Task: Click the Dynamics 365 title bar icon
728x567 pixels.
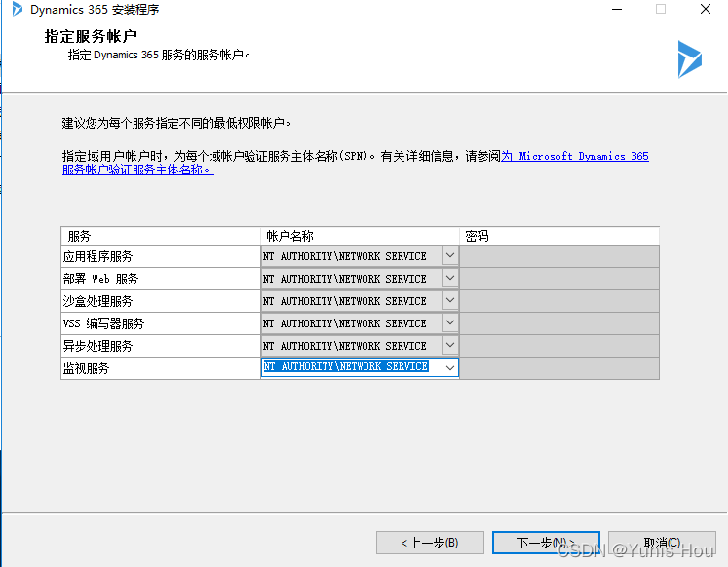Action: tap(18, 9)
